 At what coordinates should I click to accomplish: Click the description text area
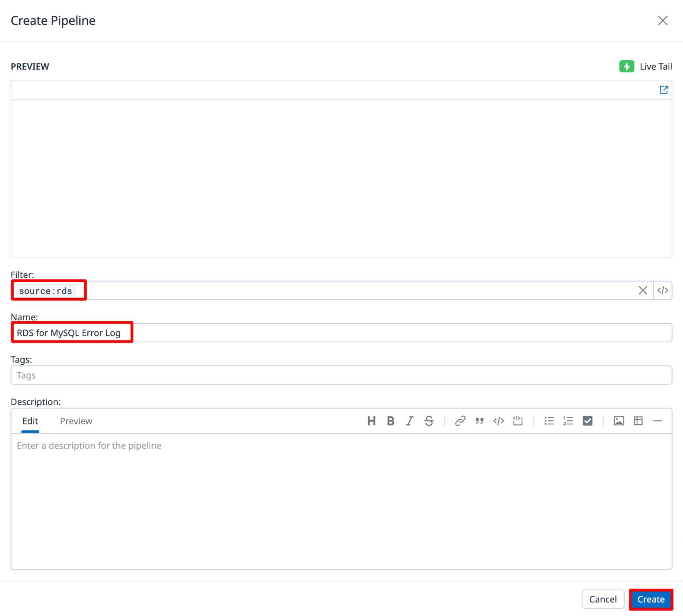[x=341, y=501]
